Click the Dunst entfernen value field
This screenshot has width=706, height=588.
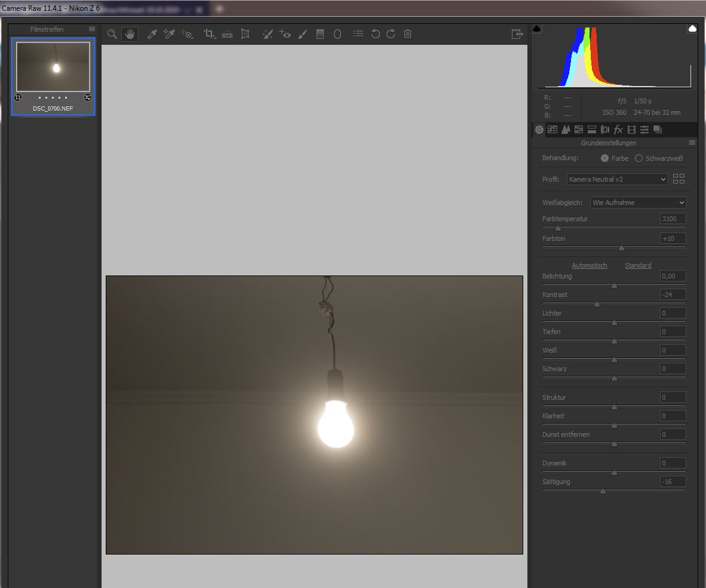[x=673, y=434]
